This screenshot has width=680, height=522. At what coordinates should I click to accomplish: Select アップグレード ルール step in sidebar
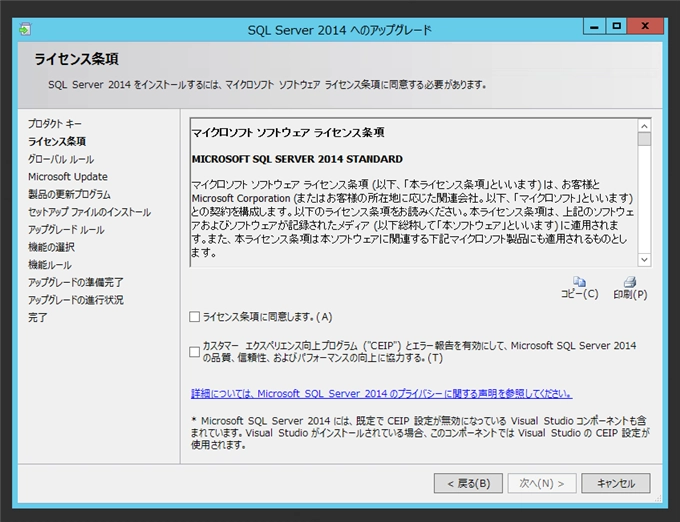coord(66,230)
